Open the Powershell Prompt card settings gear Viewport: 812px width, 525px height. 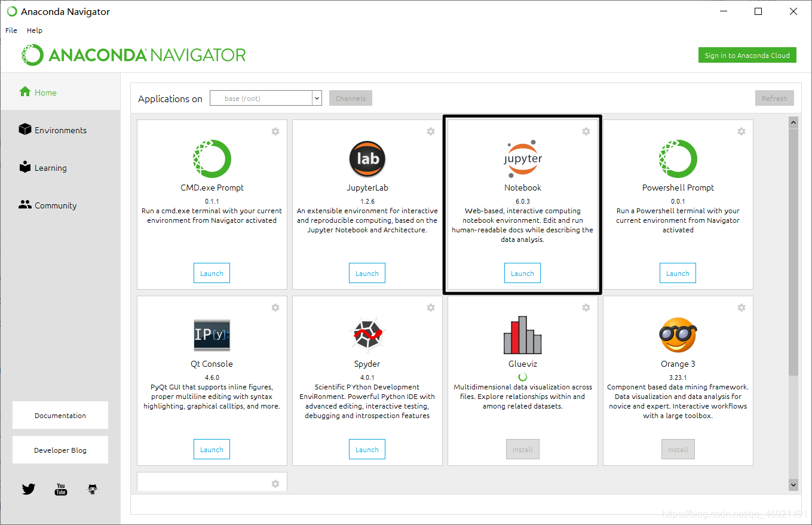741,131
